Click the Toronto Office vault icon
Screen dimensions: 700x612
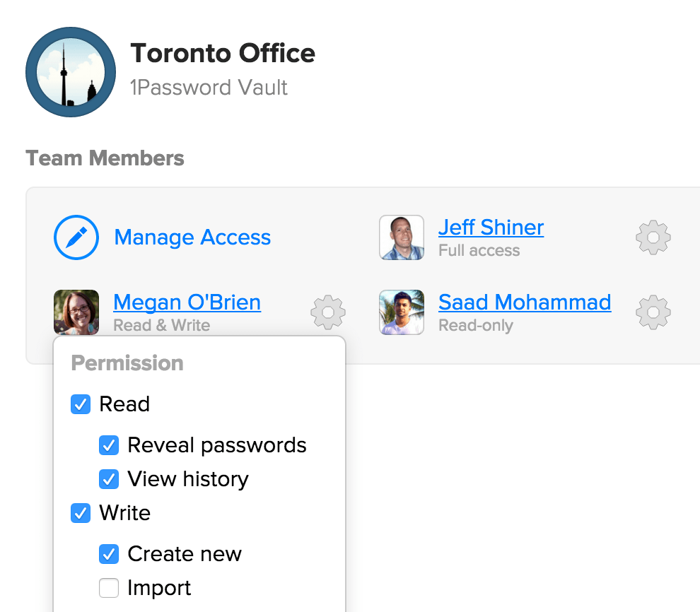pos(71,72)
